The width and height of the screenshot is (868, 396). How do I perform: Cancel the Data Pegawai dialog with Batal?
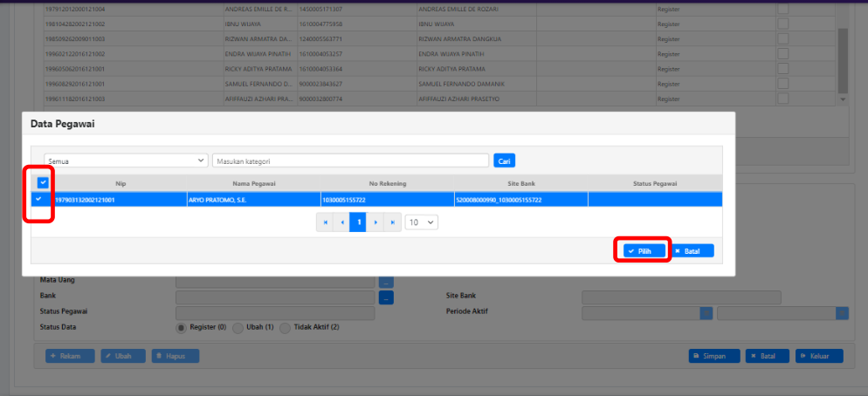(692, 251)
